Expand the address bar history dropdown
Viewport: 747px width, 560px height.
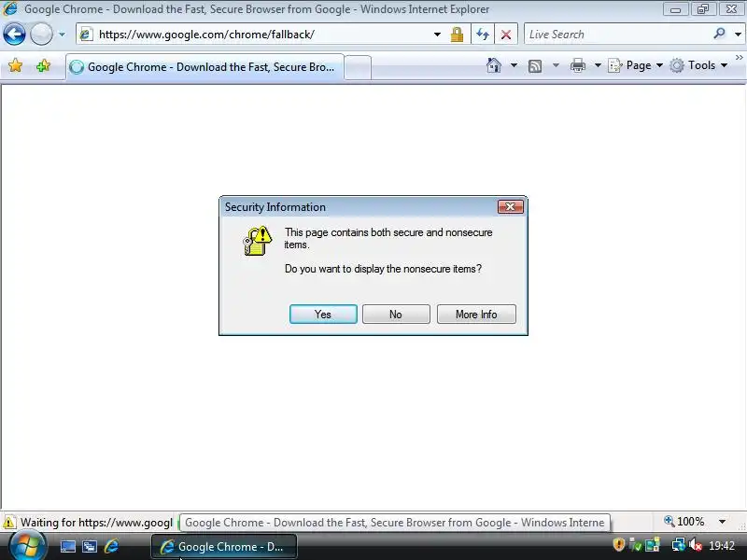pyautogui.click(x=437, y=35)
